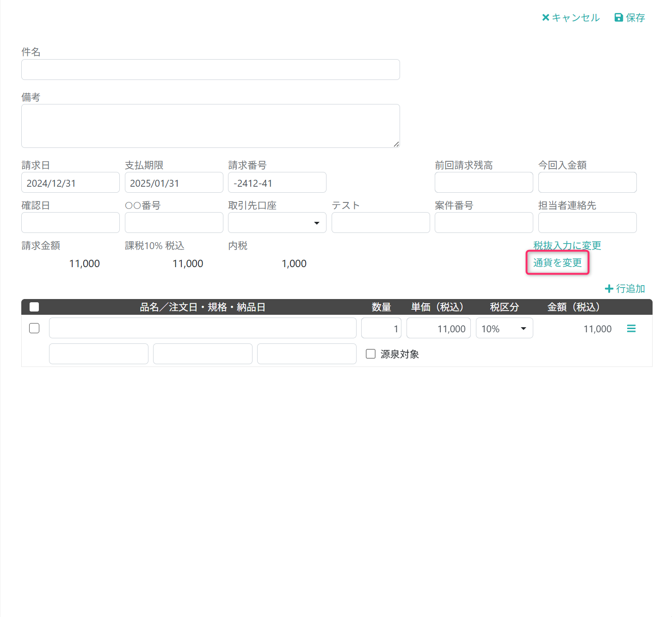
Task: Check the first line item row checkbox
Action: pos(34,328)
